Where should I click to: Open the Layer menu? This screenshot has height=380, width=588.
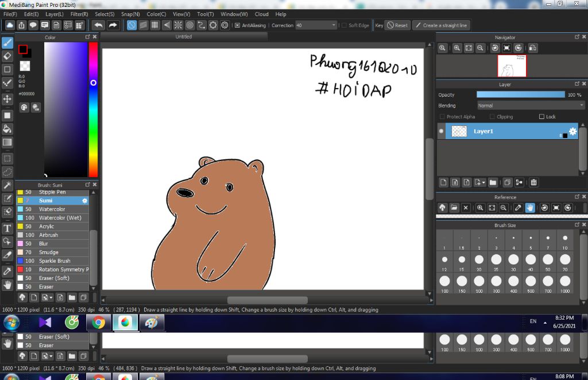[55, 14]
